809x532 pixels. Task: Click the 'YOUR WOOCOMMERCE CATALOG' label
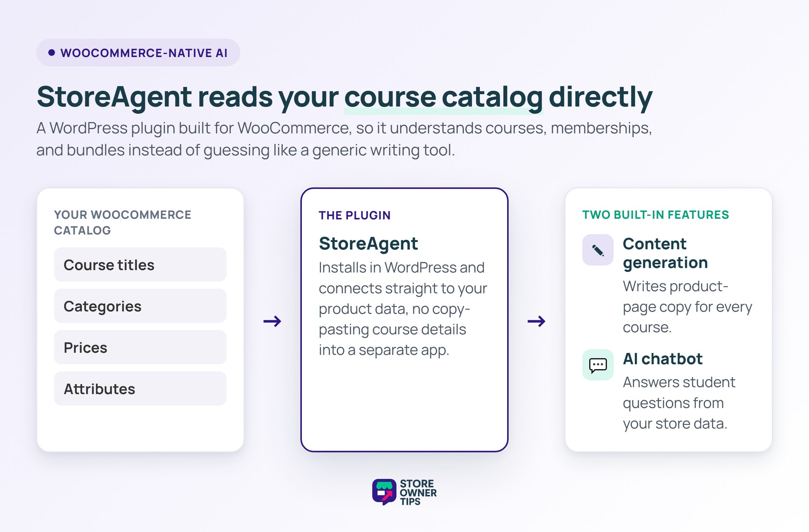[x=123, y=223]
